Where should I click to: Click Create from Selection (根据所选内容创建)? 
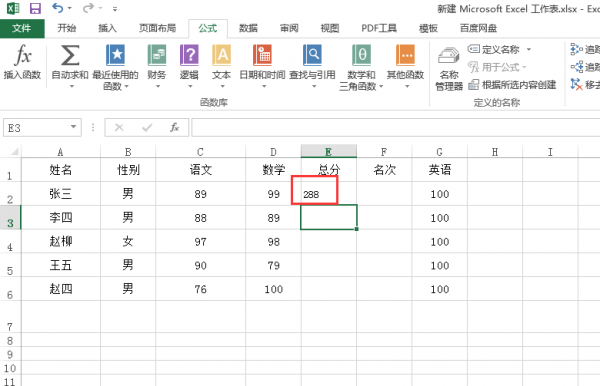coord(512,85)
